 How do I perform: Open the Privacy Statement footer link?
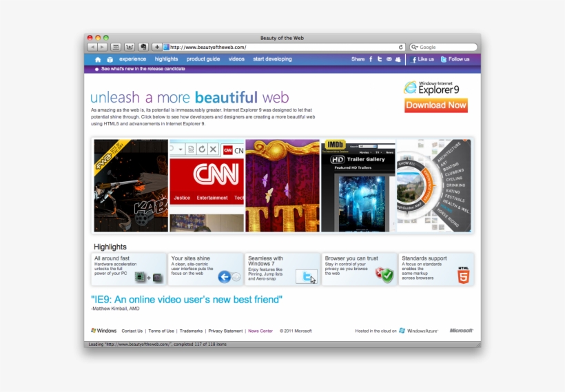pos(225,331)
